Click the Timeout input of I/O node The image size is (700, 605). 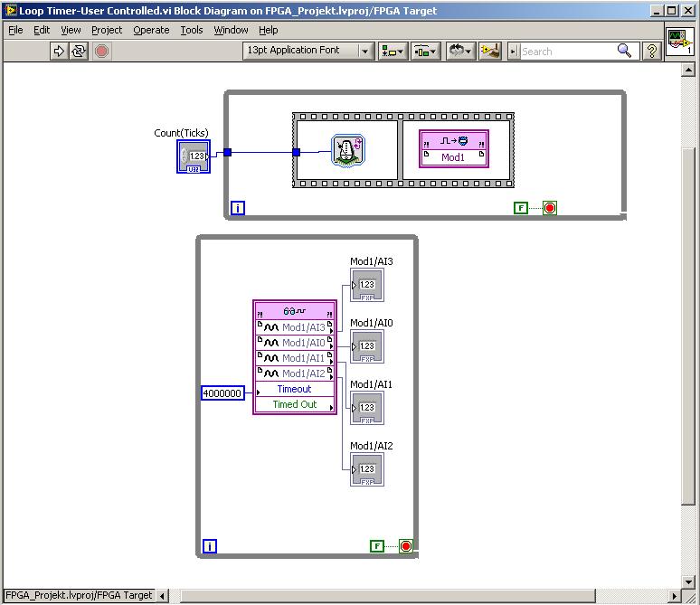tap(295, 389)
